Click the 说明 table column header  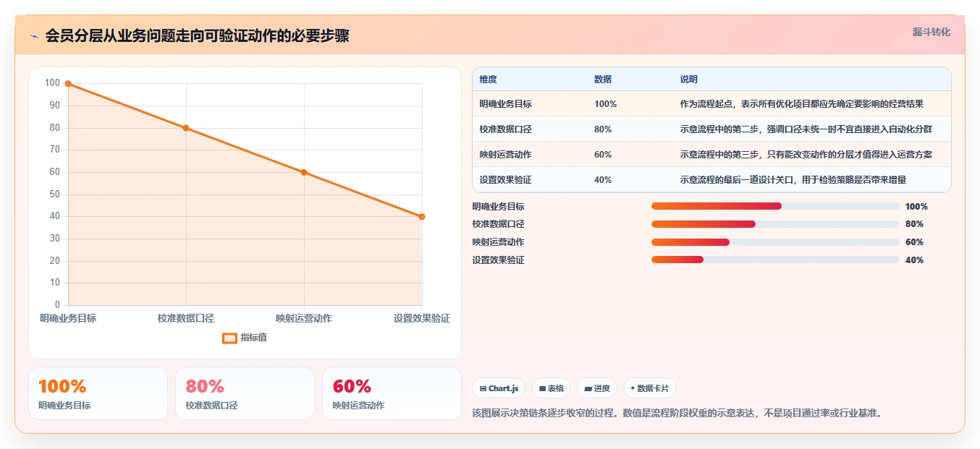click(689, 79)
